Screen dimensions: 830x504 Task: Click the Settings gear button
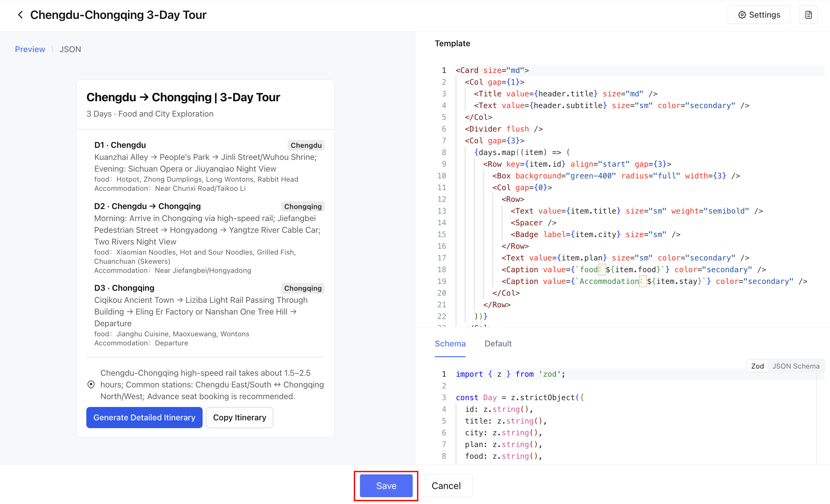click(x=759, y=15)
